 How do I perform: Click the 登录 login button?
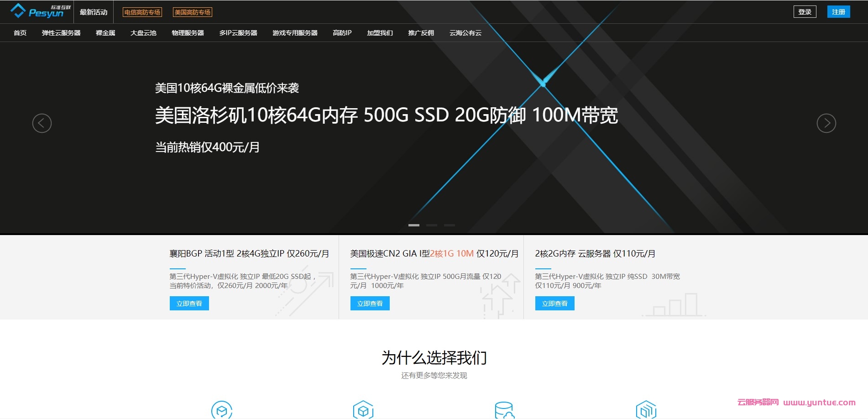tap(805, 12)
